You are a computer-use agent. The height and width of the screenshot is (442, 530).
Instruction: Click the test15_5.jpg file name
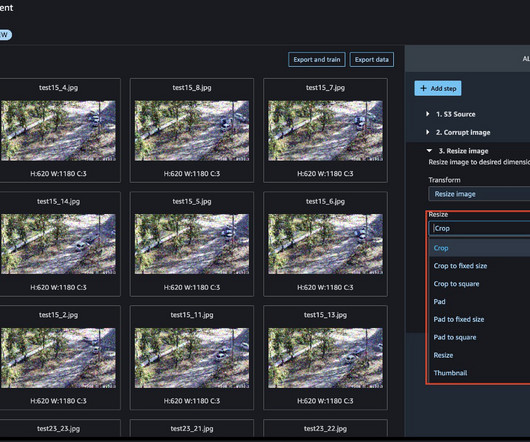(x=192, y=201)
